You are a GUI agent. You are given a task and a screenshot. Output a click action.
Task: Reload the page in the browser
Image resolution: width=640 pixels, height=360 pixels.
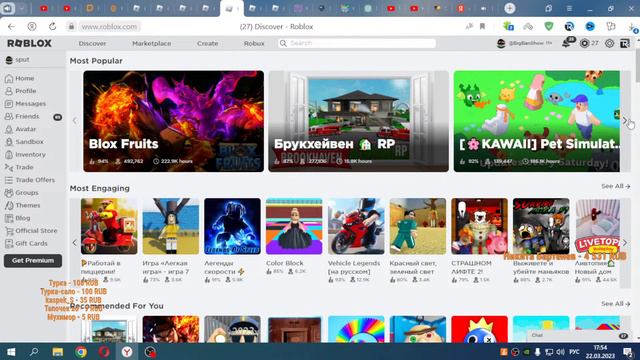52,27
